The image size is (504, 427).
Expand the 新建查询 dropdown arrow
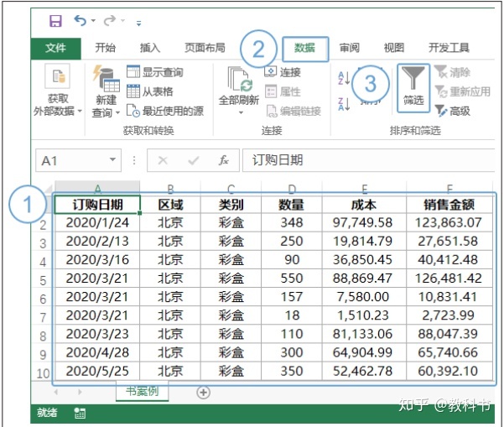(x=117, y=113)
